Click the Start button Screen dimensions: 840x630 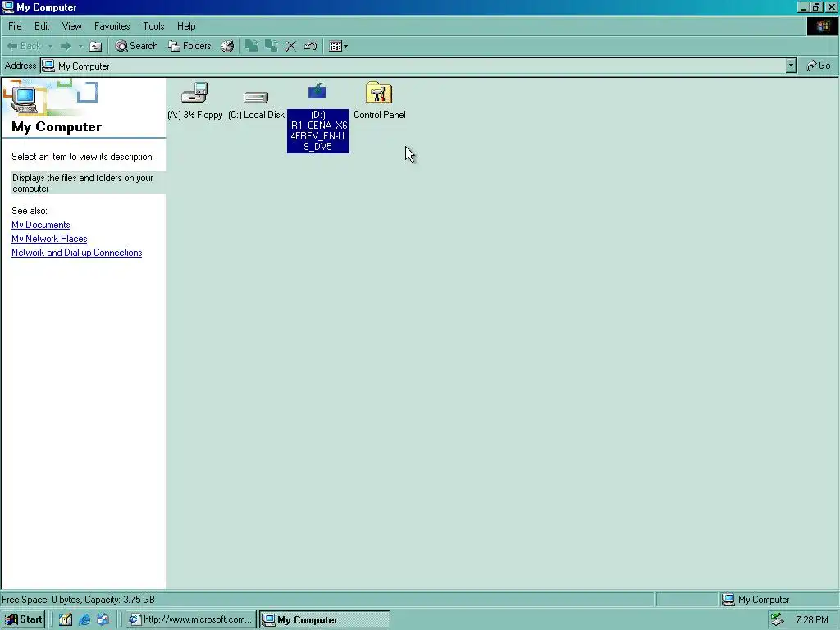click(24, 619)
